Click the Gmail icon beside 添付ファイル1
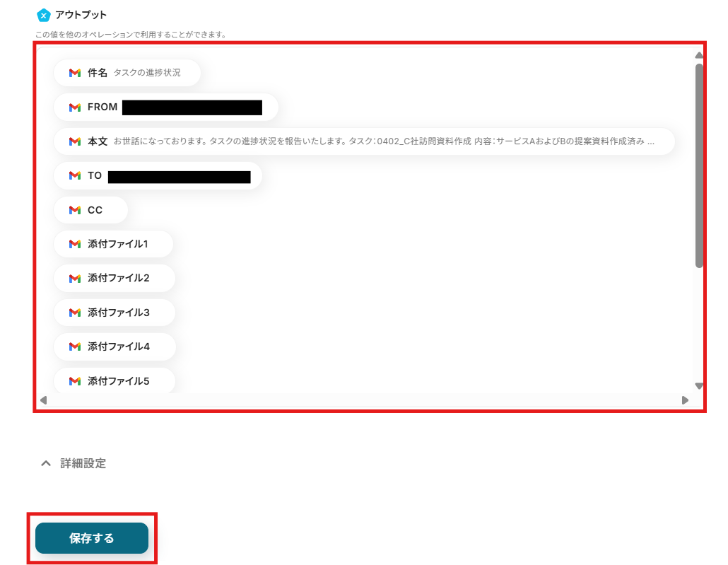Screen dimensions: 728x565 point(75,244)
